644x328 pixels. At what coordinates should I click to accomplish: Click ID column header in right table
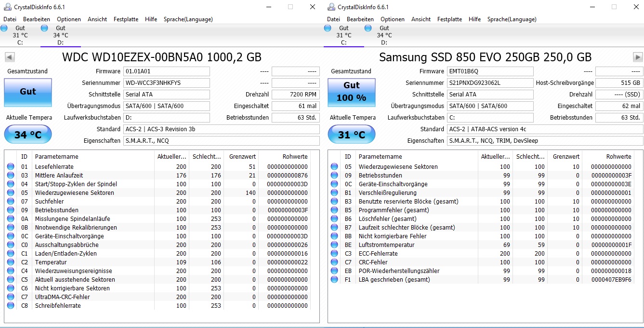click(x=348, y=157)
